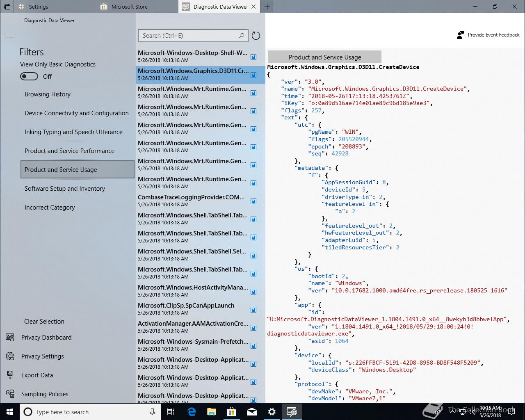This screenshot has height=420, width=525.
Task: Click the taskbar clock showing 5/26/2018
Action: 490,412
